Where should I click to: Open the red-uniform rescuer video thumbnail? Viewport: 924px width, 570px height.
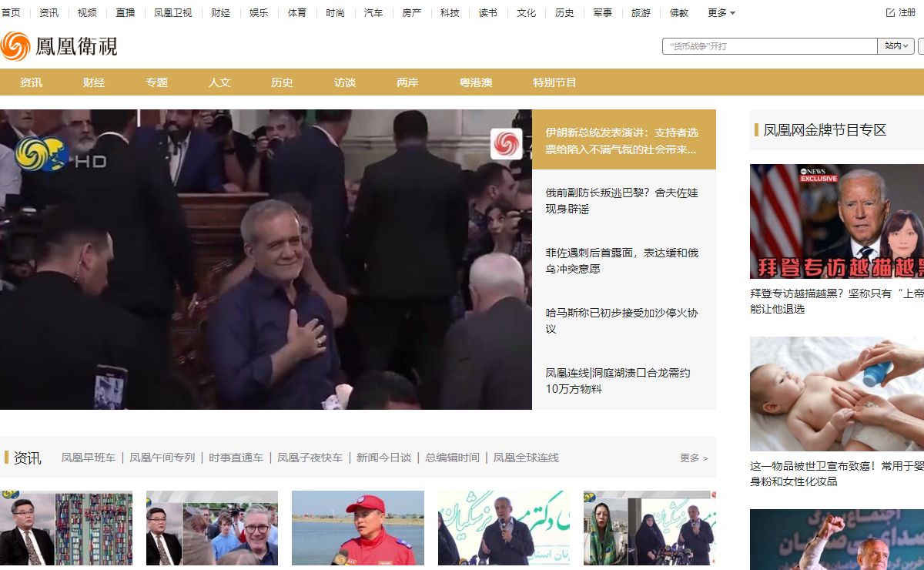pyautogui.click(x=358, y=528)
